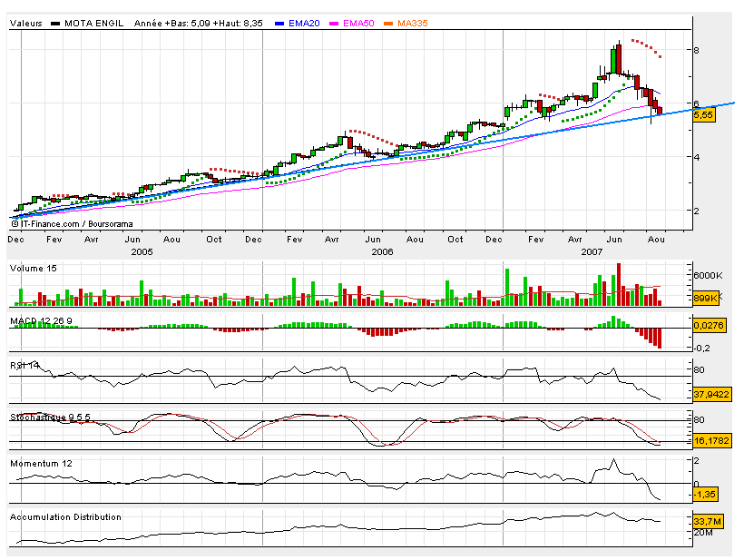The width and height of the screenshot is (744, 560).
Task: Click the Momentum 12 panel title
Action: point(41,464)
